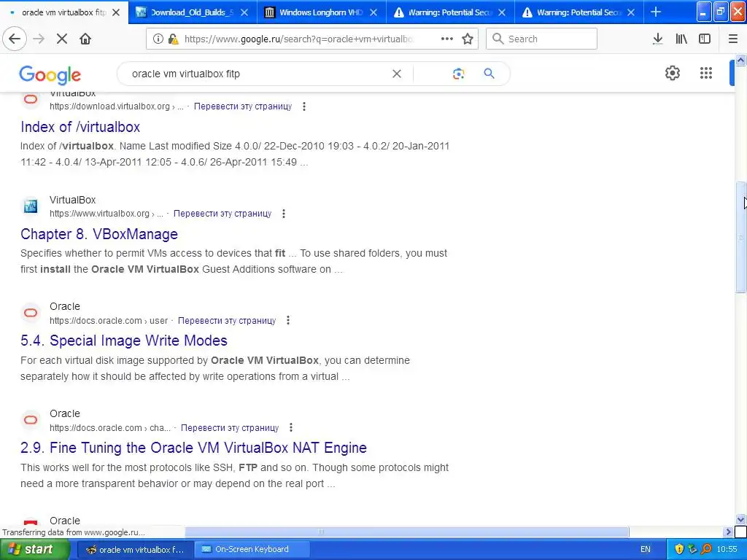Open the Chapter 8. VBoxManage result

click(x=99, y=234)
